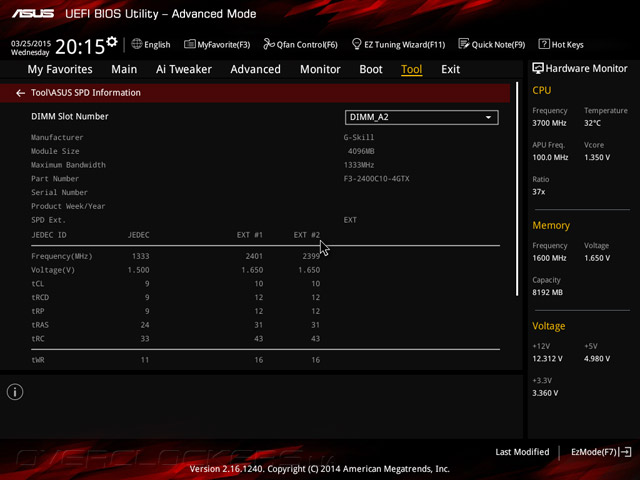
Task: Click memory frequency 1600 MHz
Action: pyautogui.click(x=549, y=258)
